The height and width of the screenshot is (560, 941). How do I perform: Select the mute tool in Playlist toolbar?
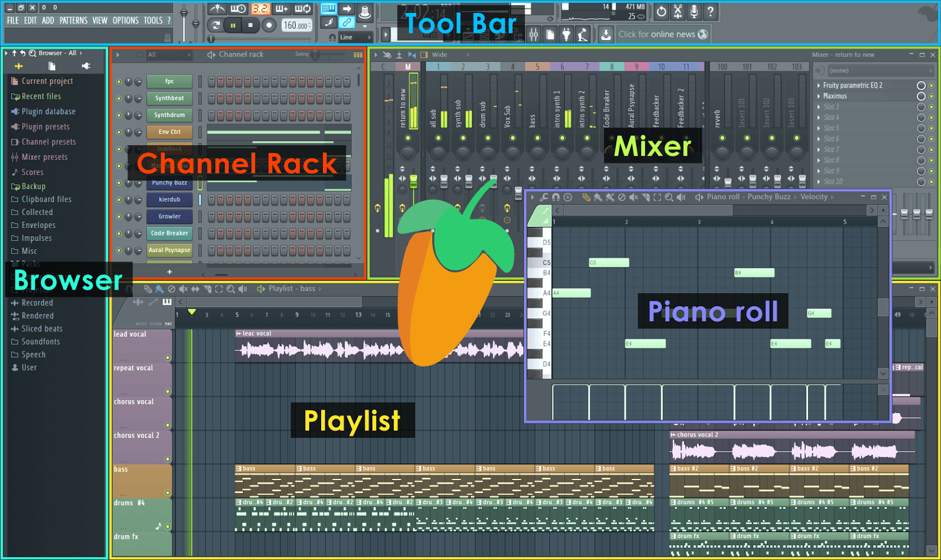point(183,289)
